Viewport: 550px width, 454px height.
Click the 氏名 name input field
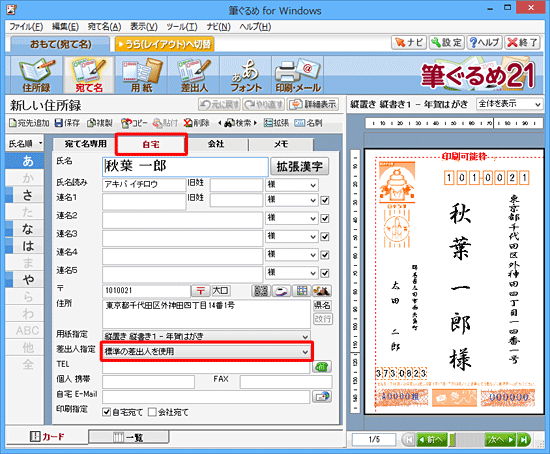click(x=186, y=166)
